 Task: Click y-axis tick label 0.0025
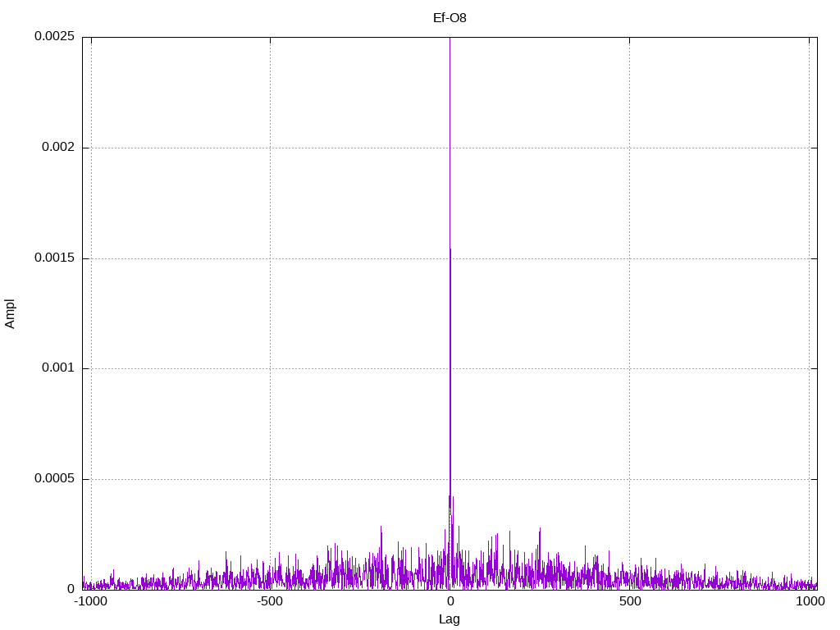pos(55,36)
